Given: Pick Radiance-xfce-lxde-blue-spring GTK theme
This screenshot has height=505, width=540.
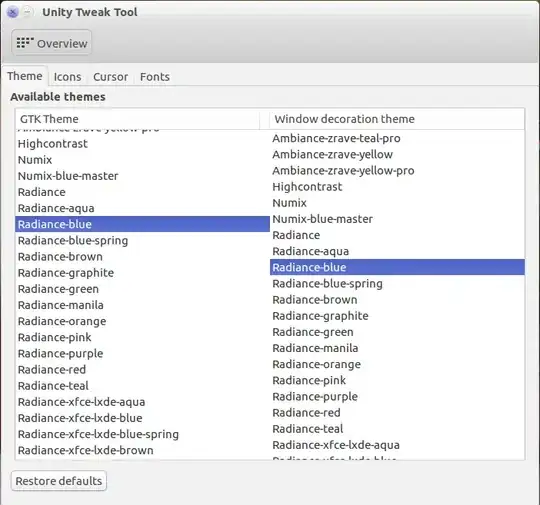Looking at the screenshot, I should [143, 434].
